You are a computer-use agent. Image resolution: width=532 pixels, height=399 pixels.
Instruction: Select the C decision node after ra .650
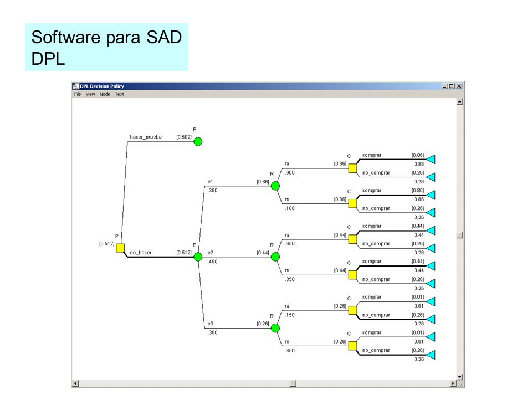tap(353, 239)
